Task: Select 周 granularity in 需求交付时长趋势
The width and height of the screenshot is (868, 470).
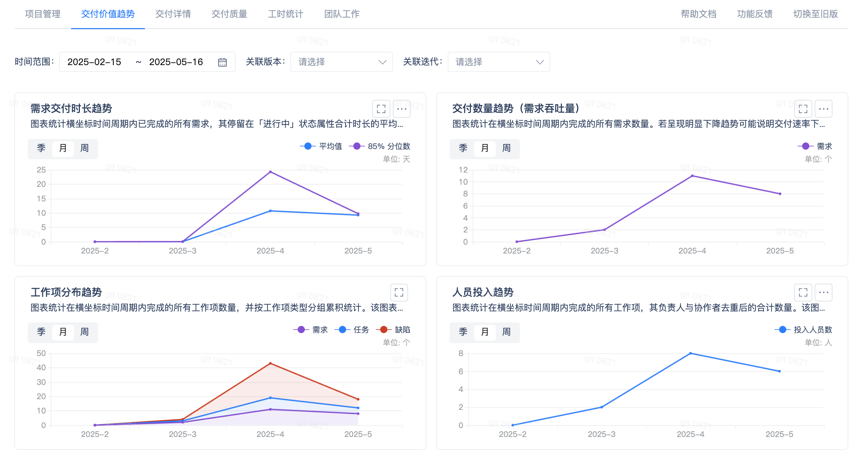Action: coord(85,148)
